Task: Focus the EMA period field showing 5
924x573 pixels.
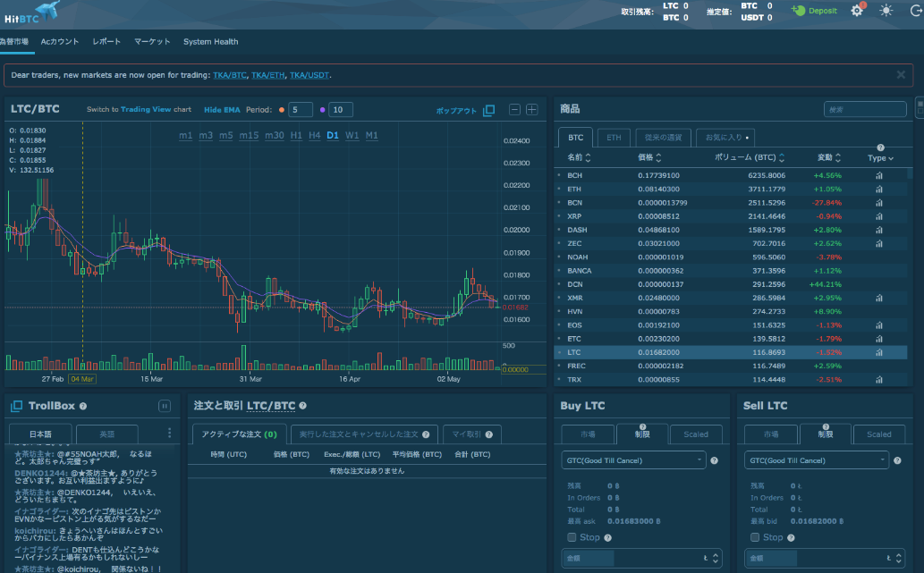Action: coord(301,110)
